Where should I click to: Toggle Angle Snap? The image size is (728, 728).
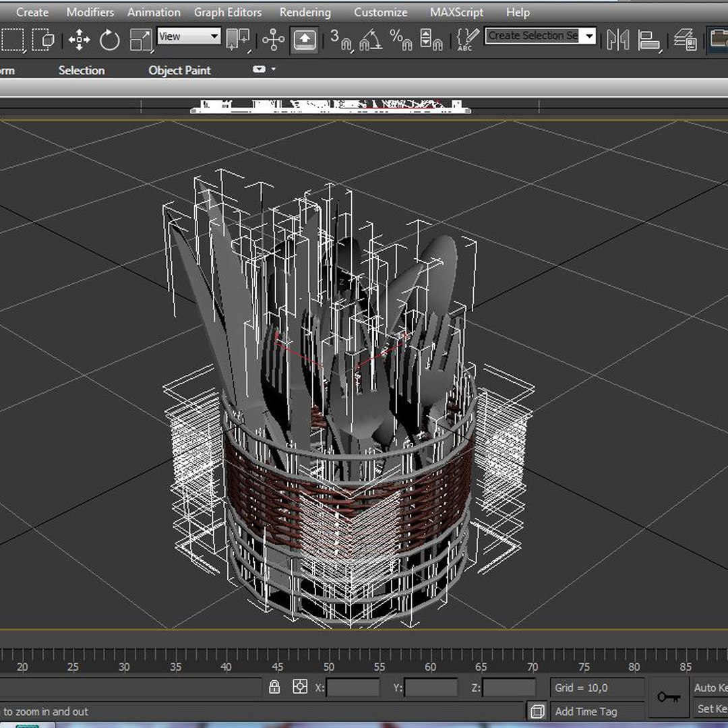point(371,40)
